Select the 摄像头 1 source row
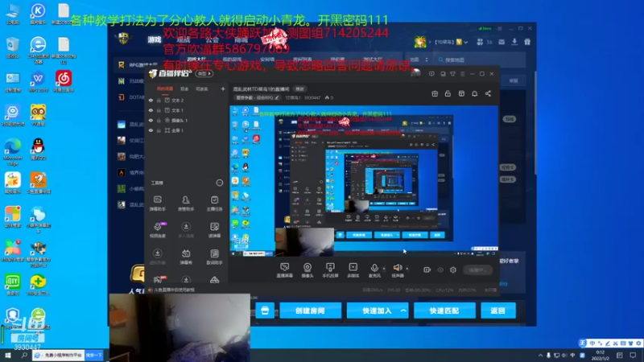This screenshot has width=644, height=362. click(187, 120)
